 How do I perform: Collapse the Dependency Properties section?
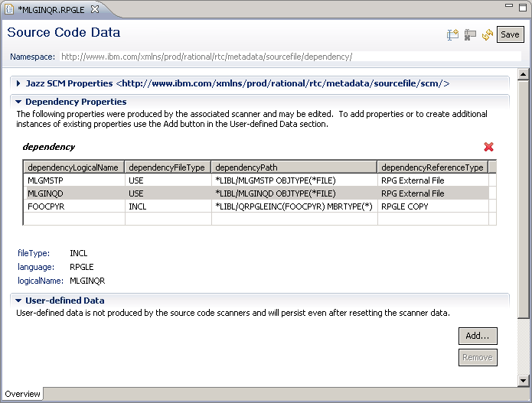[x=18, y=102]
